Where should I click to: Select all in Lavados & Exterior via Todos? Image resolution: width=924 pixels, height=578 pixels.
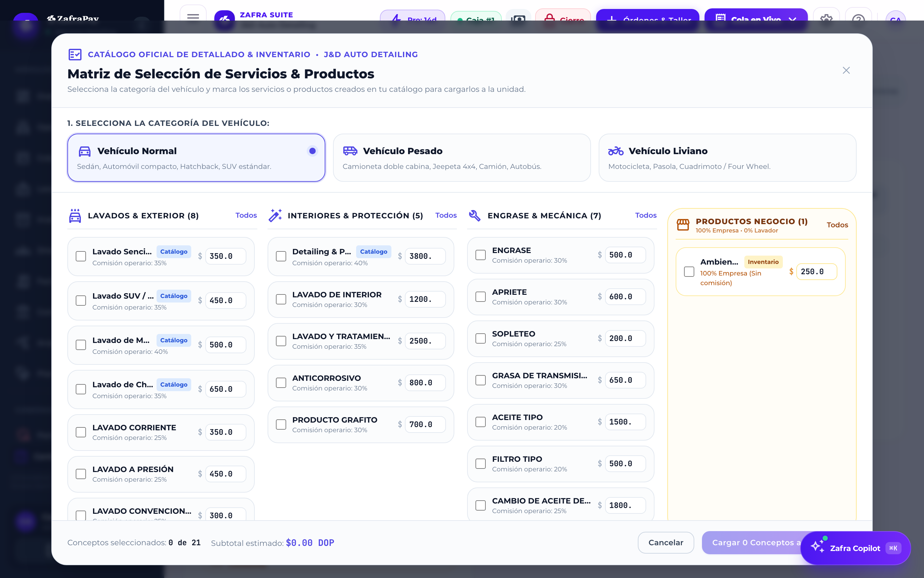pyautogui.click(x=246, y=215)
